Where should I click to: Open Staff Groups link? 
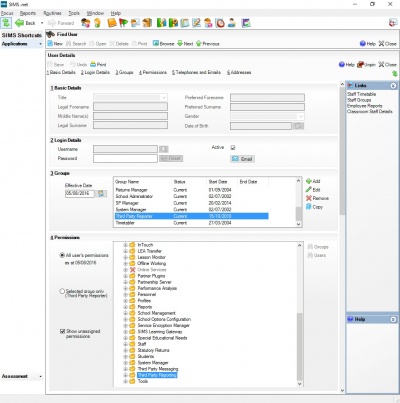click(x=359, y=100)
